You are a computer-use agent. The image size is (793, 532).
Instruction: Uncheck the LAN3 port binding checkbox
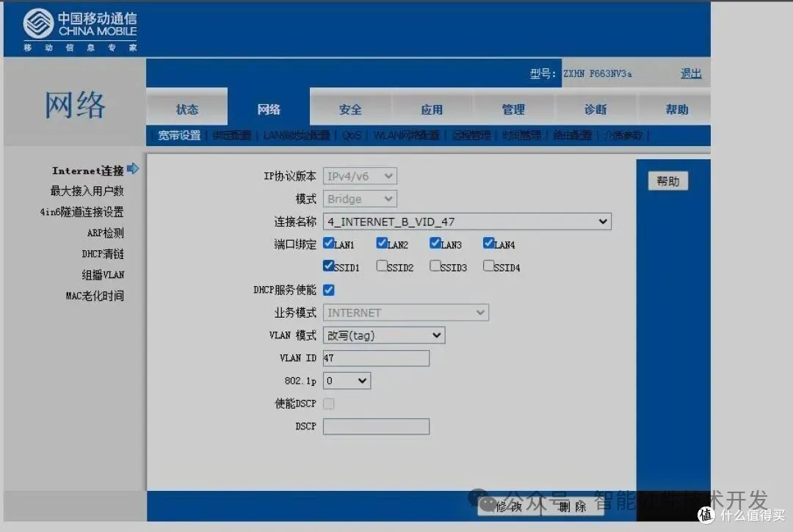[434, 243]
